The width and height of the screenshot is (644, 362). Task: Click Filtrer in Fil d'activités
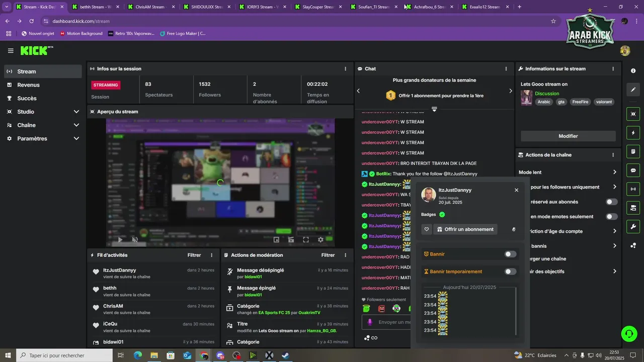[194, 255]
